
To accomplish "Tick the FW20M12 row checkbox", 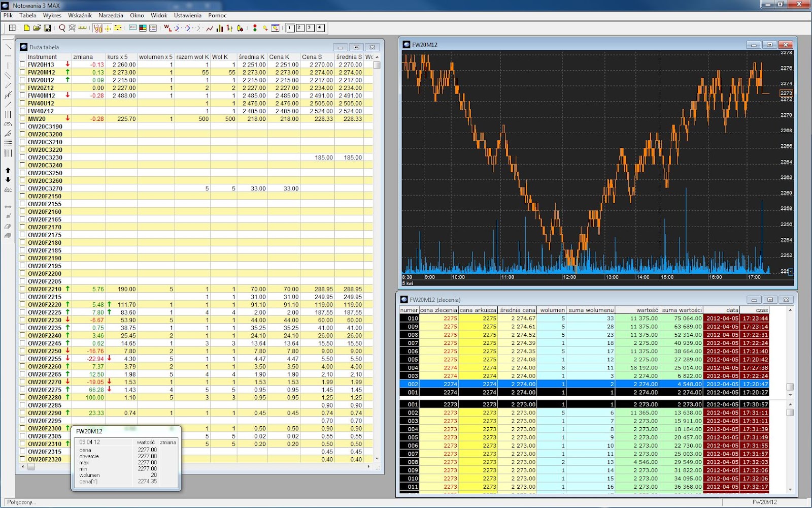I will [x=22, y=72].
